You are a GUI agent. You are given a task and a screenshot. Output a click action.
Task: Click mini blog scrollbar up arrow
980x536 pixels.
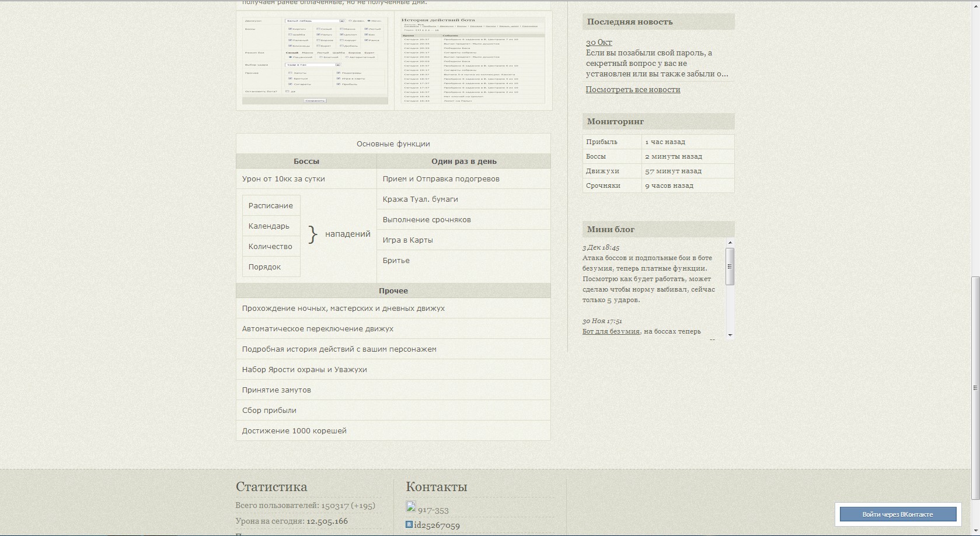(x=730, y=243)
